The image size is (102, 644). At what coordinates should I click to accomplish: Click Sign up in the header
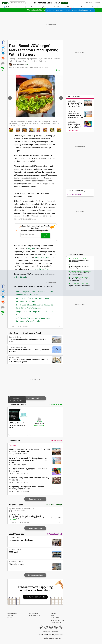97,3
